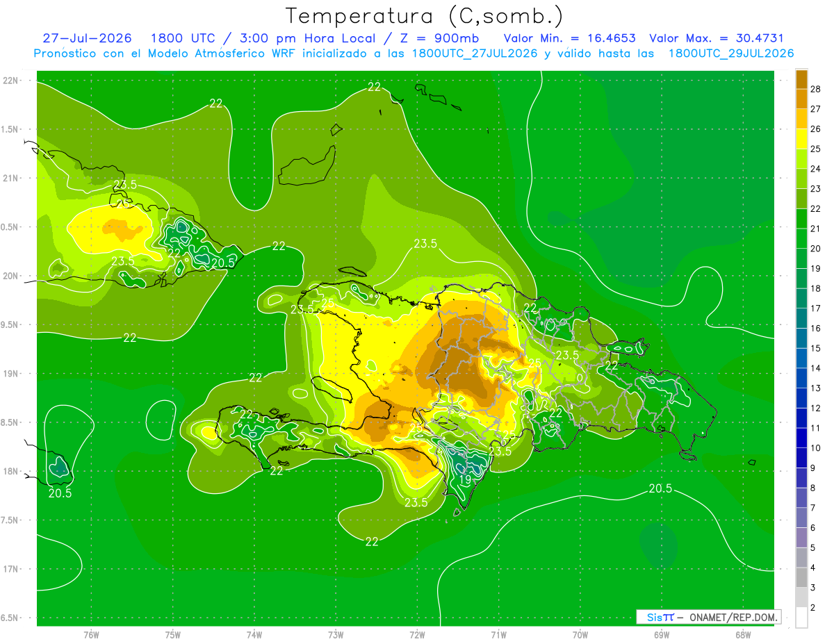
Task: Click the "70W" longitude label
Action: [x=580, y=634]
